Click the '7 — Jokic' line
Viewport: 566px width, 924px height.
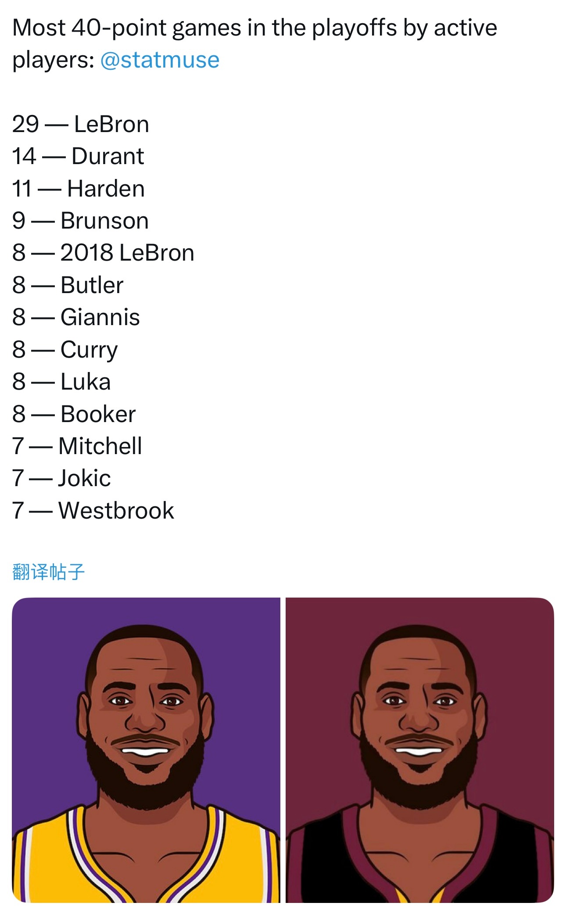point(61,478)
